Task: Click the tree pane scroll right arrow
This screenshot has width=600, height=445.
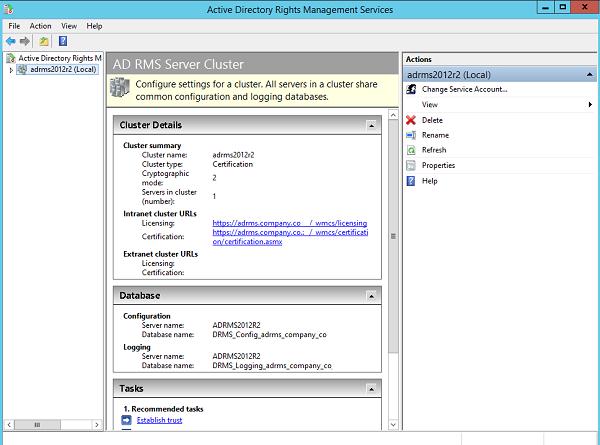Action: pos(97,425)
